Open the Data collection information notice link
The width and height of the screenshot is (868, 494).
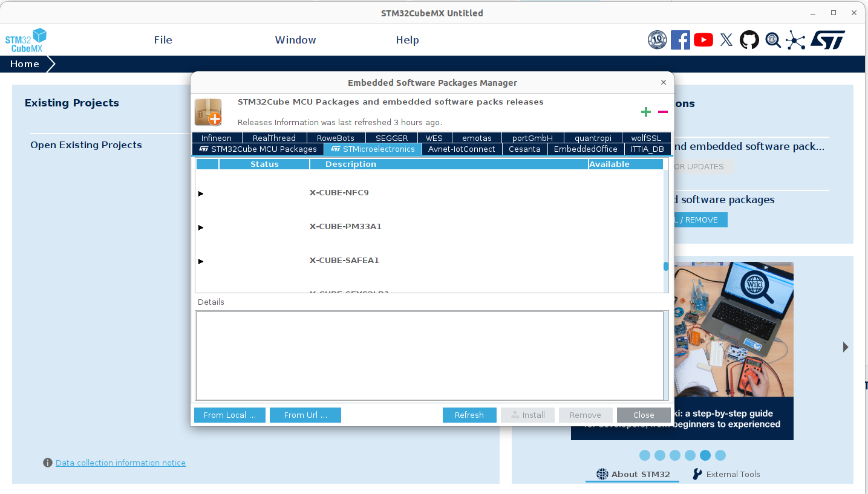point(120,463)
